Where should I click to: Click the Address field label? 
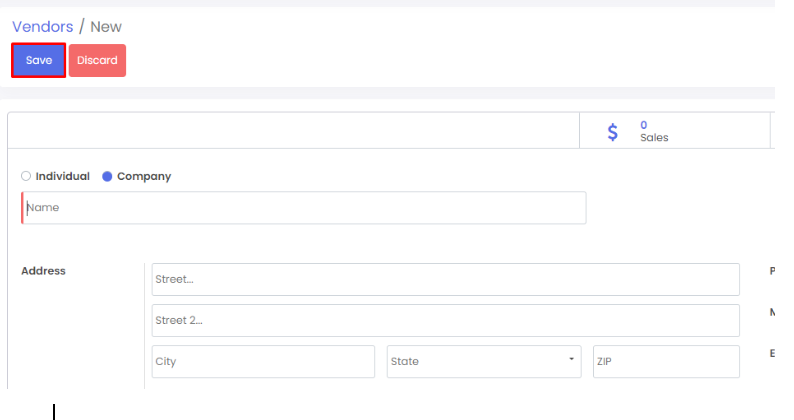[x=43, y=271]
